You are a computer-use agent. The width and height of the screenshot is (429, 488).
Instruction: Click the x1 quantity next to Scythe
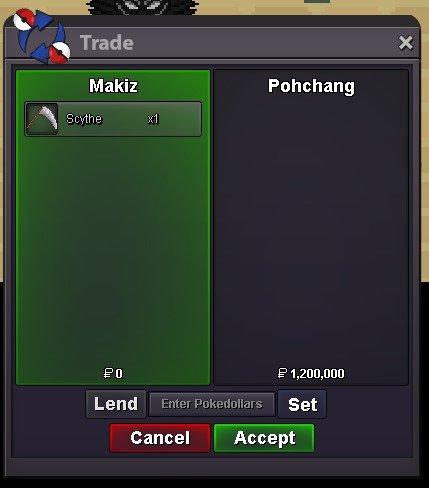[x=153, y=119]
